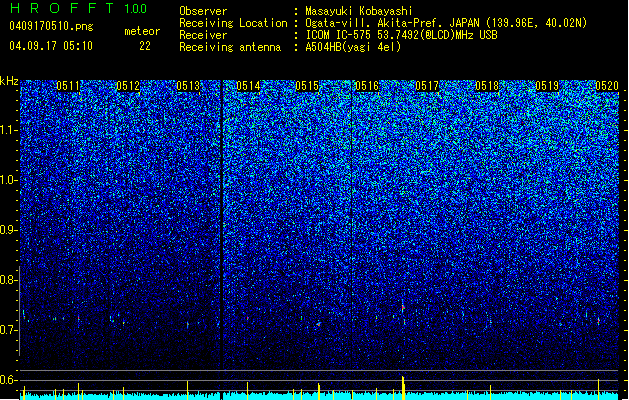Click the 0515 time marker
Viewport: 629px width, 400px height.
click(x=307, y=86)
